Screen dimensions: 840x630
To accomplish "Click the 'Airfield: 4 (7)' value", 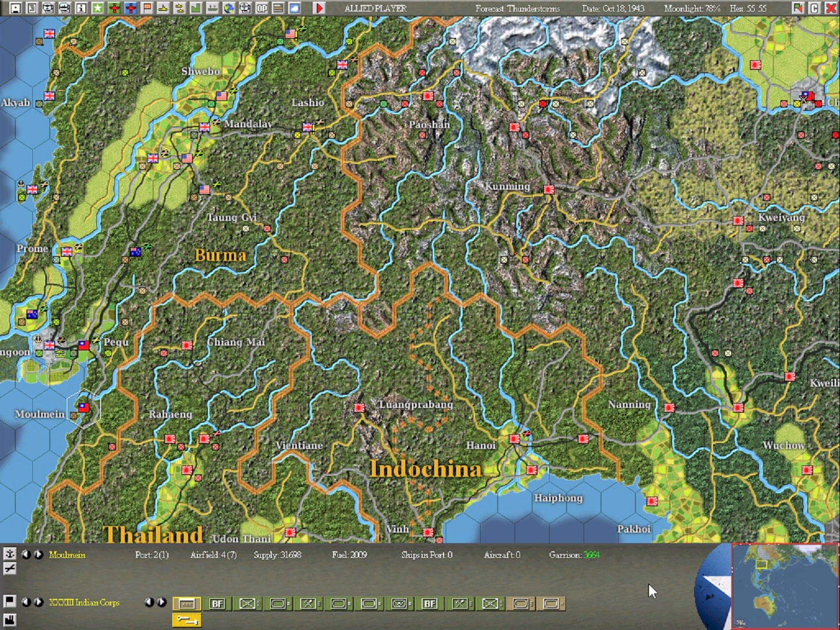I will pyautogui.click(x=213, y=555).
